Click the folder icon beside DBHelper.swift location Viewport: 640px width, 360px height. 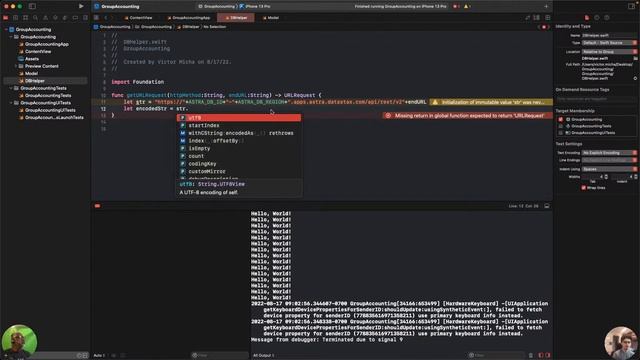635,58
